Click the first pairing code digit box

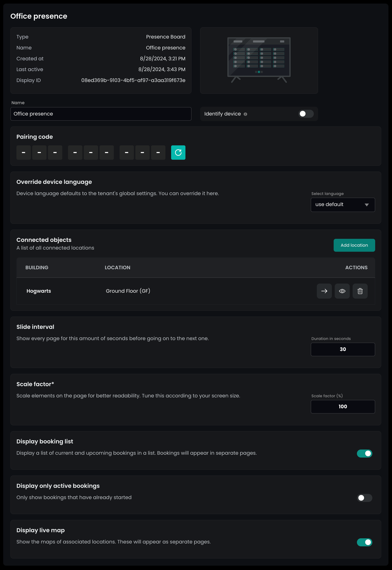pyautogui.click(x=24, y=152)
